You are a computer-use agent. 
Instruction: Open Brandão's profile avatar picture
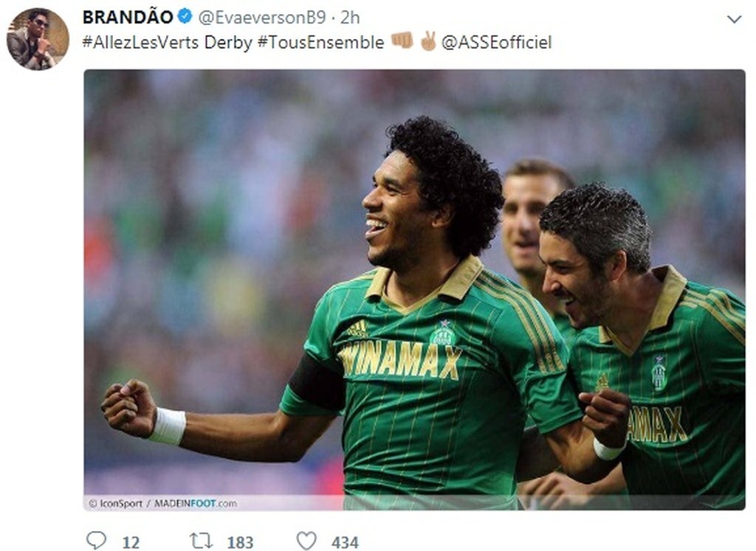click(38, 39)
